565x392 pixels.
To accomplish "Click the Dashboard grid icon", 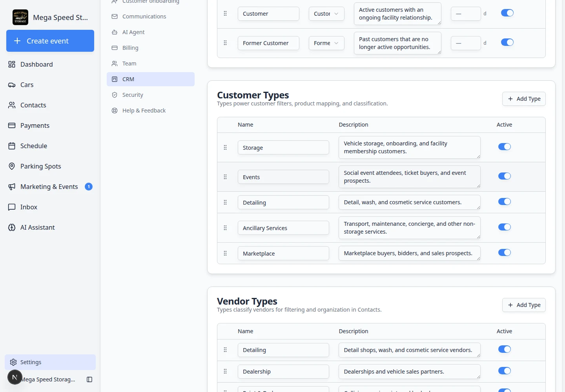I will [x=12, y=64].
